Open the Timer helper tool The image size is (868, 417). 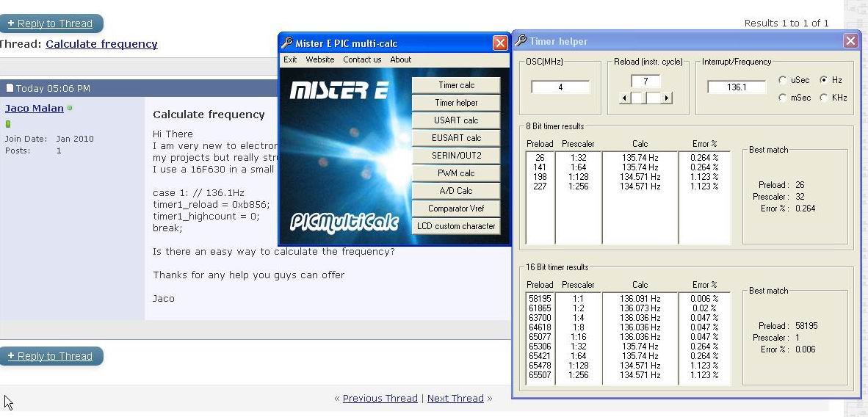[x=456, y=103]
